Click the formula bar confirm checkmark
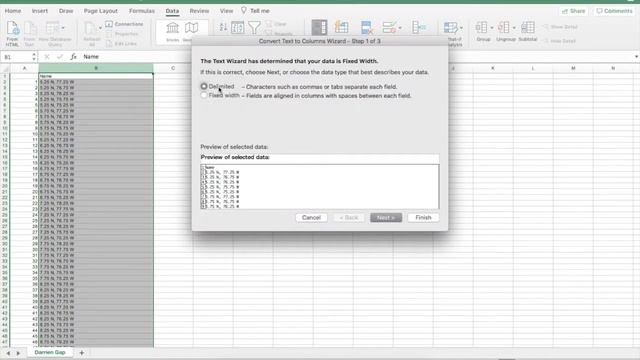Viewport: 640px width, 360px height. click(x=60, y=57)
